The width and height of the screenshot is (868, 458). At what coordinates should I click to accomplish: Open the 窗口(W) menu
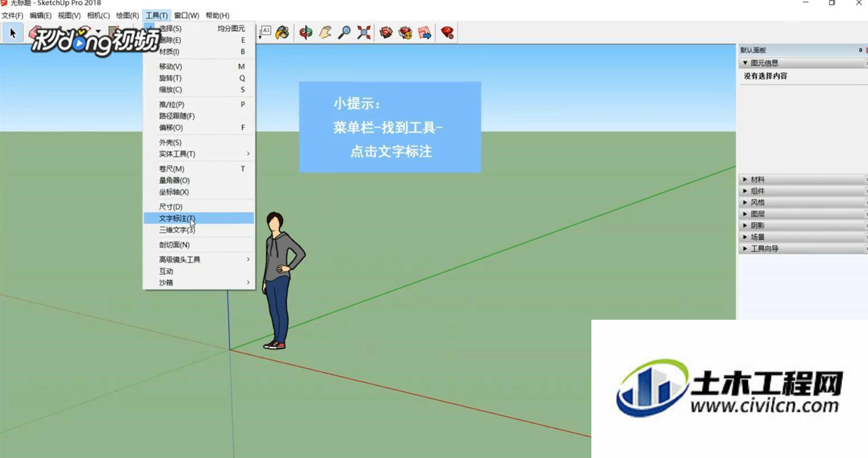[x=186, y=16]
